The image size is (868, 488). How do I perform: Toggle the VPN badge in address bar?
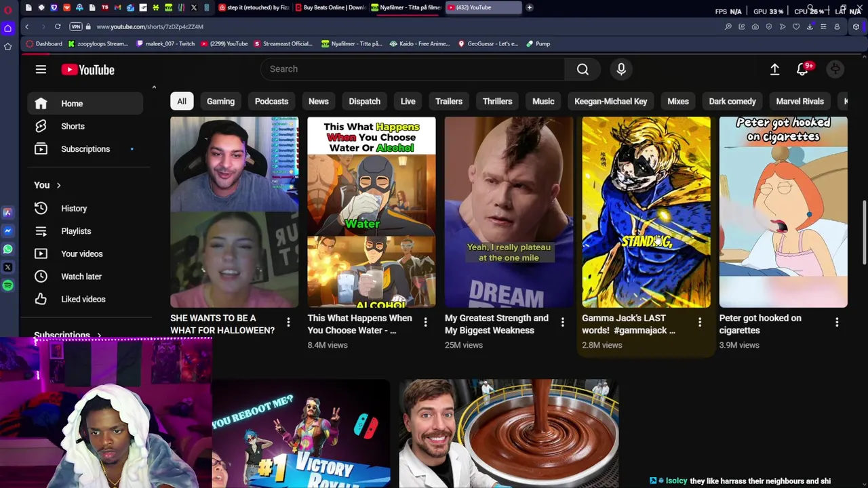click(76, 26)
